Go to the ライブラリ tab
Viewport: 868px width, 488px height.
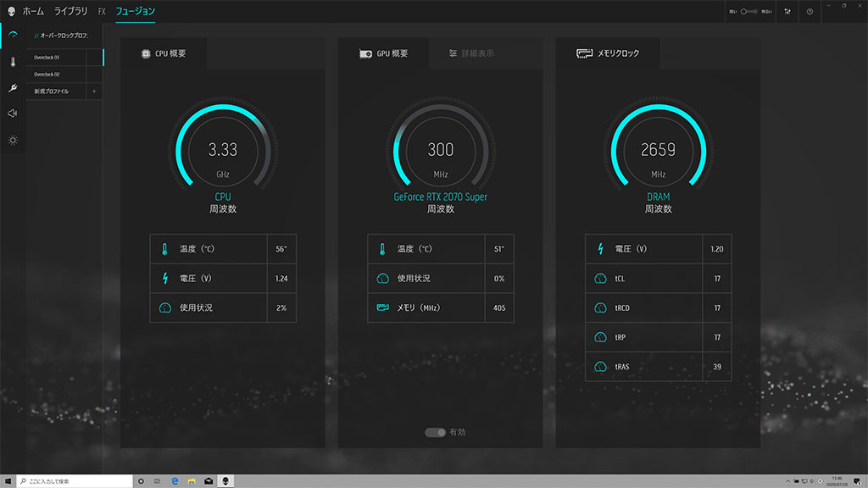pyautogui.click(x=71, y=11)
